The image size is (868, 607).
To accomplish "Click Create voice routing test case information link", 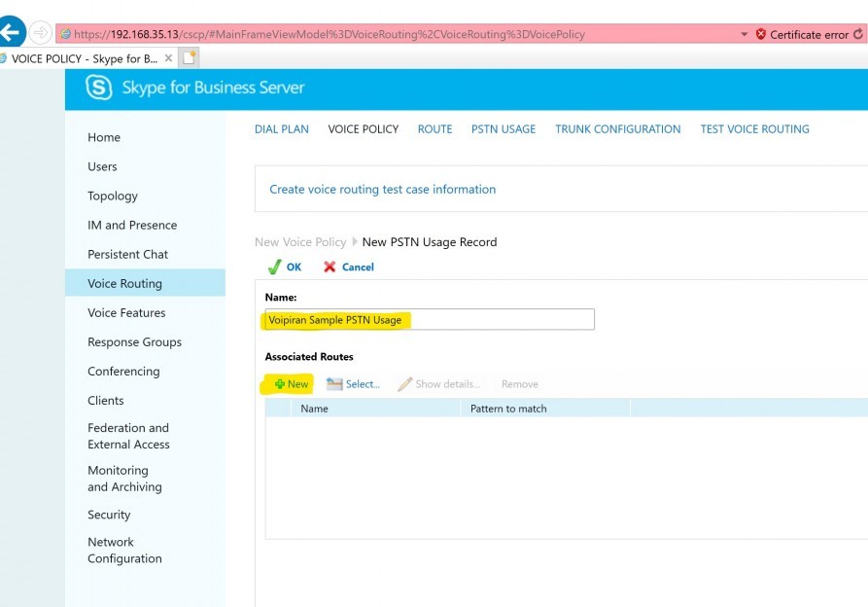I will [383, 190].
